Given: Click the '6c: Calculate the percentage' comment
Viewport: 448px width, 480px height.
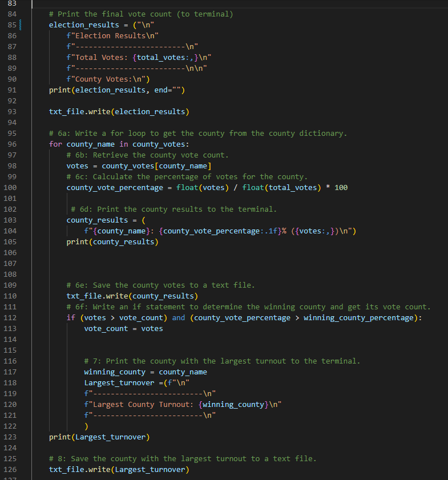Looking at the screenshot, I should 187,177.
